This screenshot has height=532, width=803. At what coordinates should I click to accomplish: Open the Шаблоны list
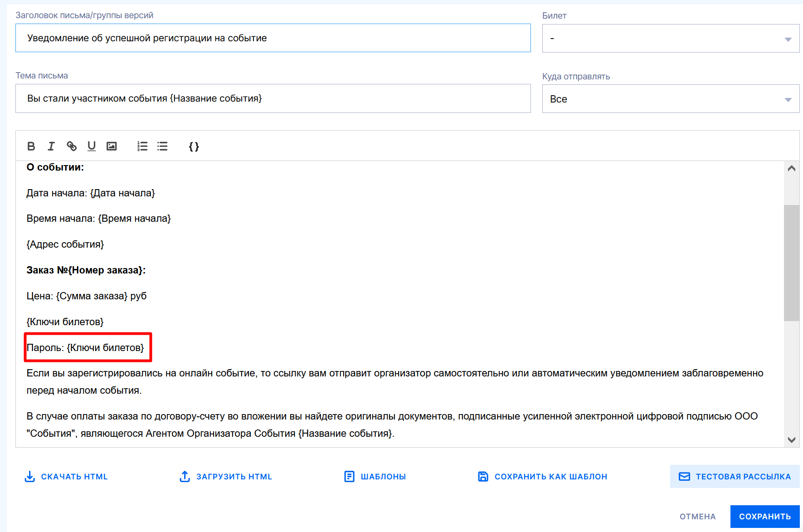click(375, 477)
